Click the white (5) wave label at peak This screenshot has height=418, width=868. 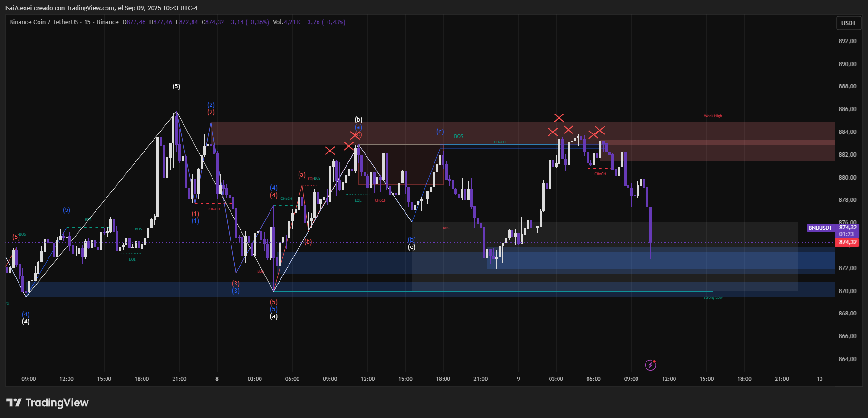coord(176,86)
